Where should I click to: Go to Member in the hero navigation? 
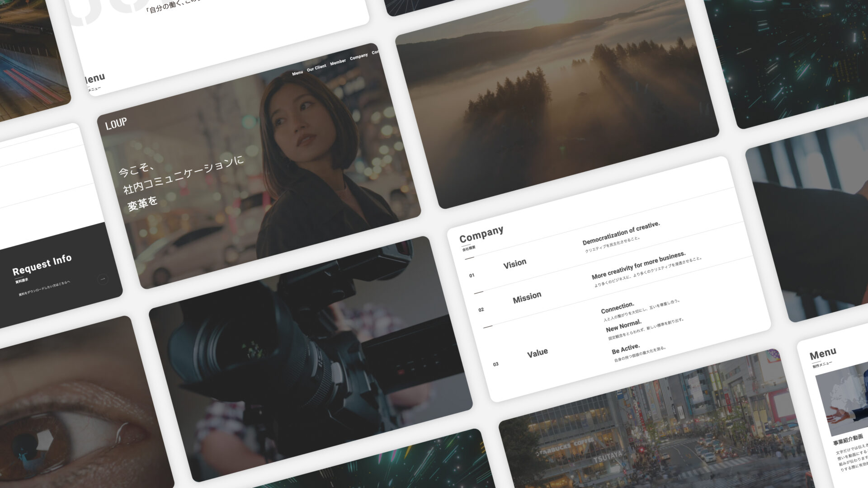point(338,62)
